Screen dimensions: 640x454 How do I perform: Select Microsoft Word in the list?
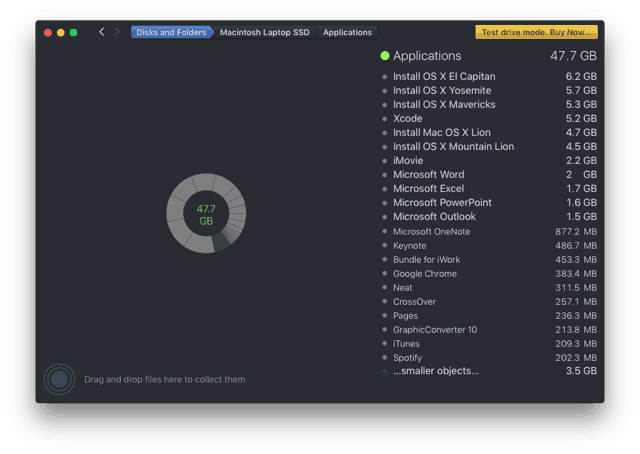489,174
